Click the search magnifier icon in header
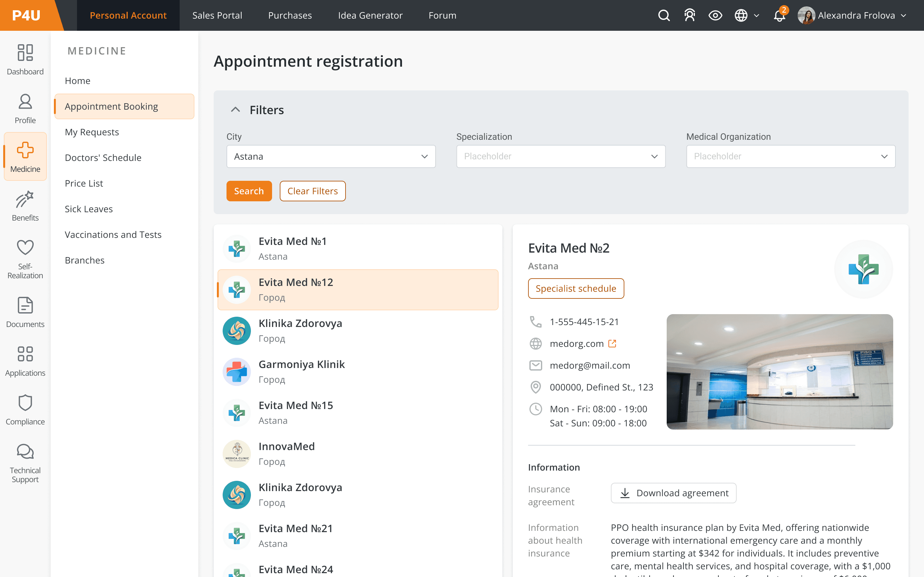Image resolution: width=924 pixels, height=577 pixels. point(663,15)
